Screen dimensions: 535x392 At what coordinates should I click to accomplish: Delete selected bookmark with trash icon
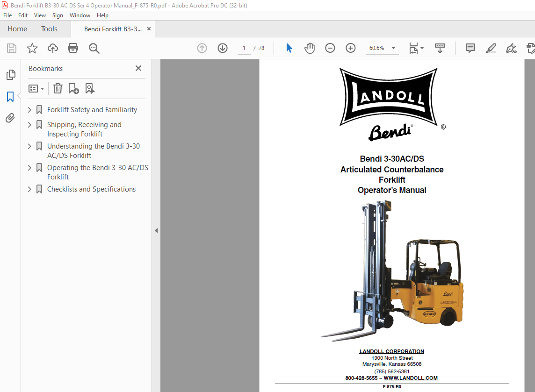58,89
